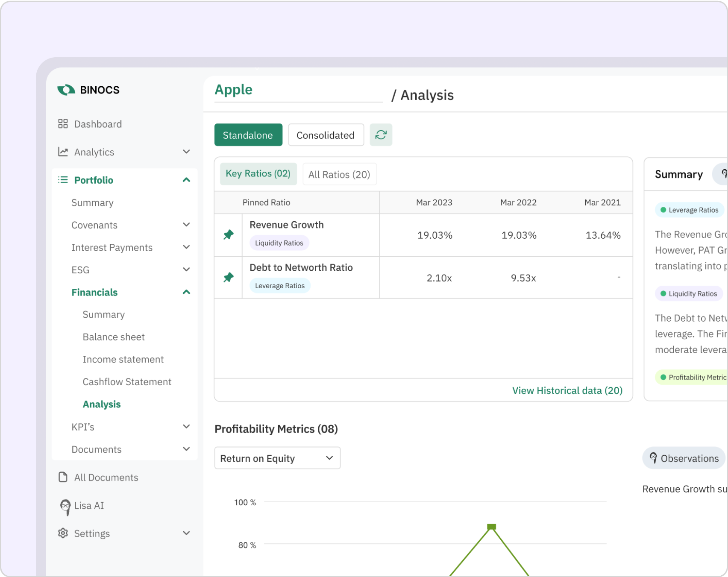728x577 pixels.
Task: Click the green data point on chart
Action: (x=491, y=527)
